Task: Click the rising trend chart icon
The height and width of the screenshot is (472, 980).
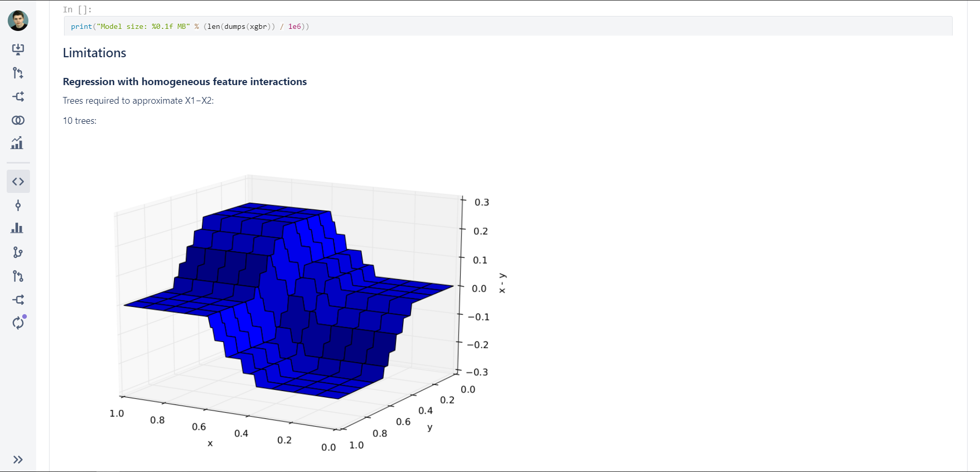Action: 18,143
